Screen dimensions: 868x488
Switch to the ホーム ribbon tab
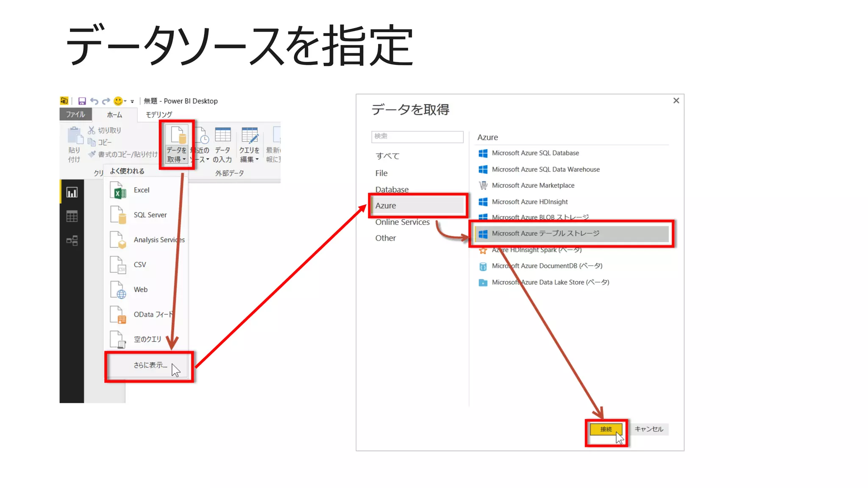click(114, 115)
